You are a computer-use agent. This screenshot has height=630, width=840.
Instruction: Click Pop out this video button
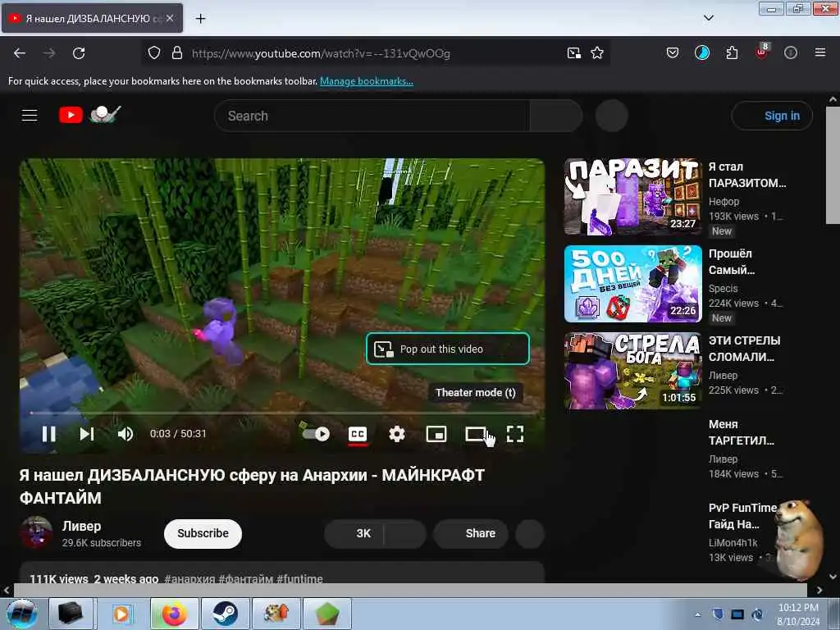(x=447, y=349)
